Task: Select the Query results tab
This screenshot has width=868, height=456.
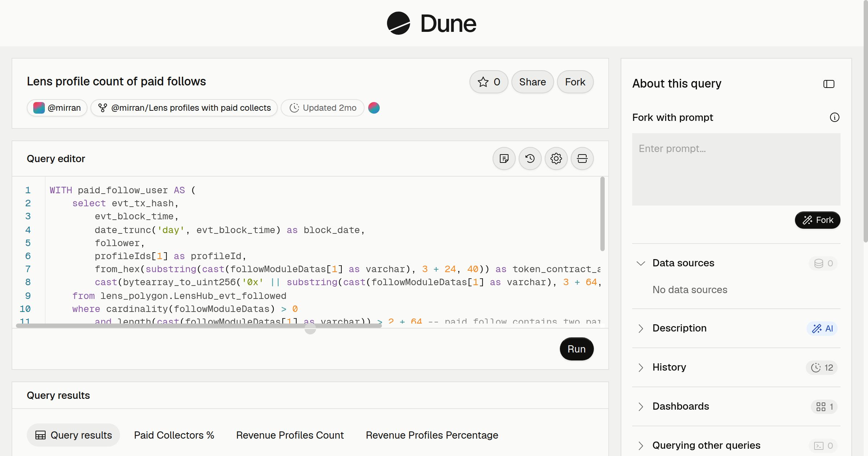Action: click(73, 435)
